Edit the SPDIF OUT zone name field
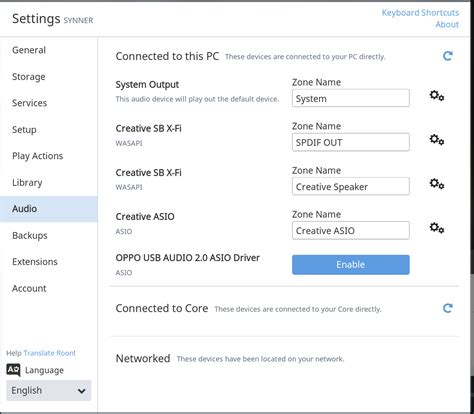Viewport: 474px width, 414px height. click(351, 142)
